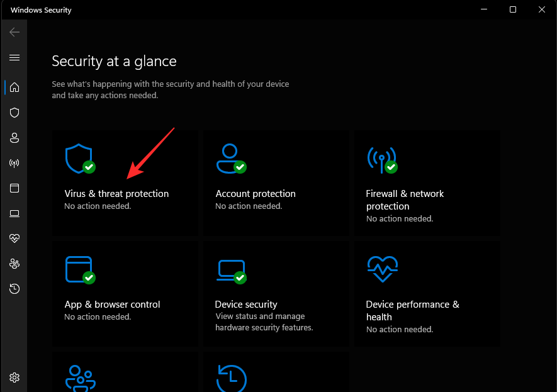Click Device performance & health heart sidebar icon
Viewport: 557px width, 392px height.
click(14, 238)
